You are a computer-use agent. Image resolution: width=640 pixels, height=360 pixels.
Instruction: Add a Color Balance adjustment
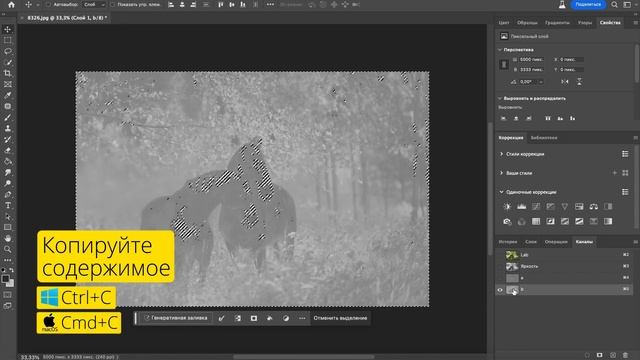click(x=593, y=207)
